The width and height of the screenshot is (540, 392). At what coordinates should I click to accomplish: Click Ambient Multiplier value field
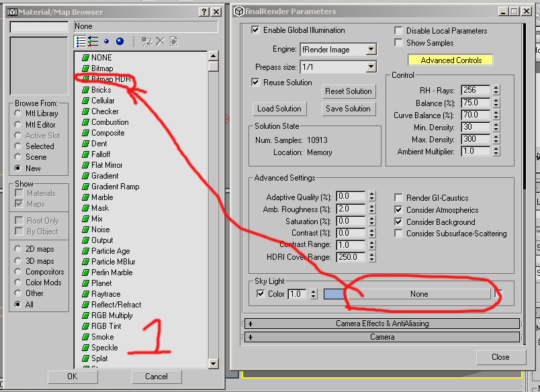click(x=476, y=151)
